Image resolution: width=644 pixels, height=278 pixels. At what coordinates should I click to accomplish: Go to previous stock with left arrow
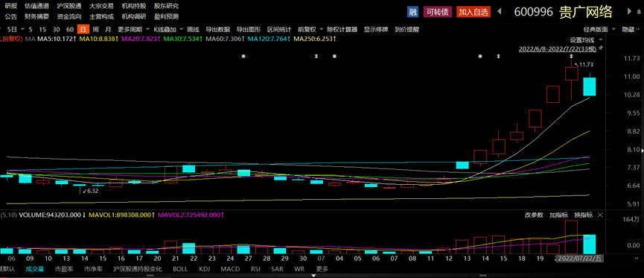coord(500,11)
